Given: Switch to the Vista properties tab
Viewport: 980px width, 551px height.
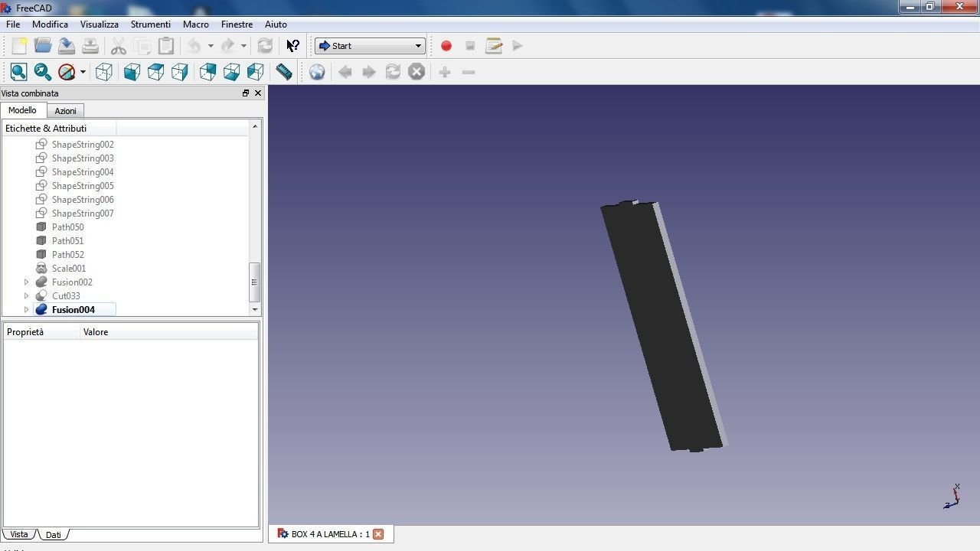Looking at the screenshot, I should coord(19,534).
